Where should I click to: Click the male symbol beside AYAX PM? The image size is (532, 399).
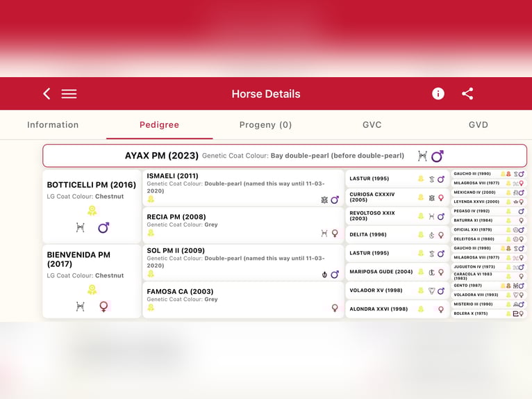click(438, 156)
